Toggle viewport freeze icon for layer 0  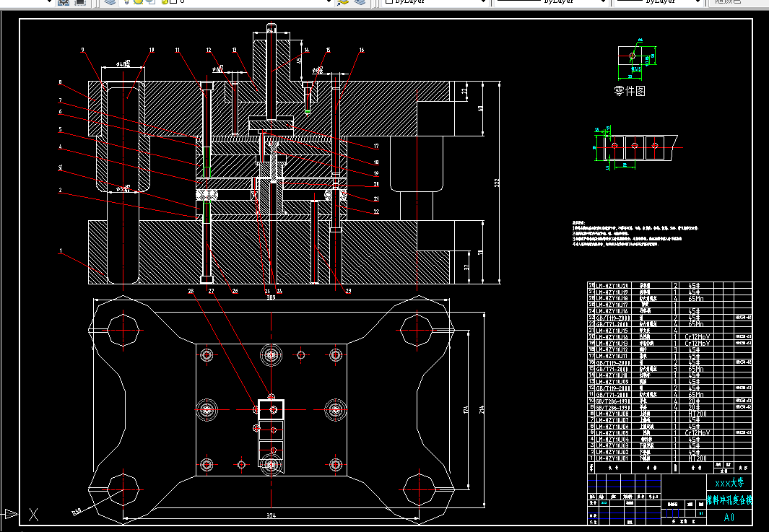click(x=152, y=1)
